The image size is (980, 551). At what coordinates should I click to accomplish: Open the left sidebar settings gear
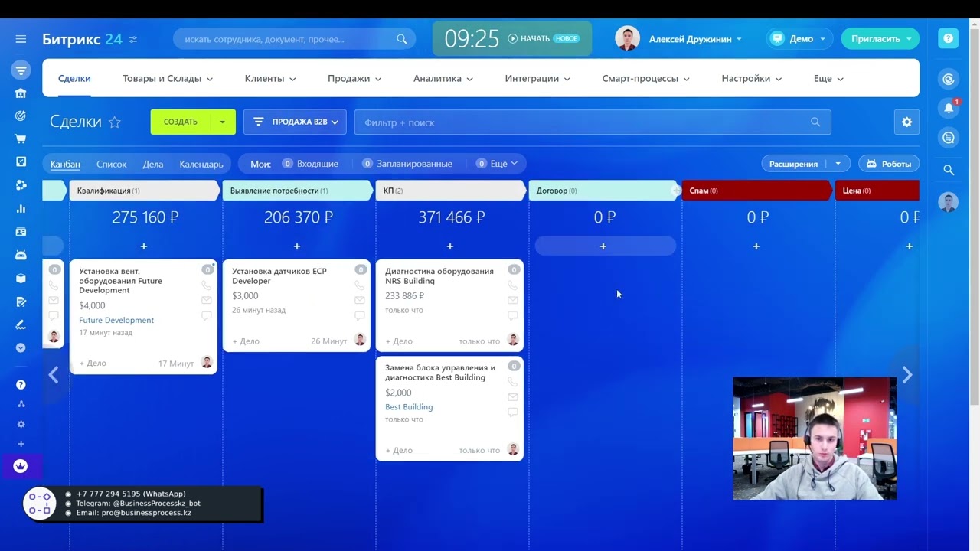pyautogui.click(x=21, y=425)
